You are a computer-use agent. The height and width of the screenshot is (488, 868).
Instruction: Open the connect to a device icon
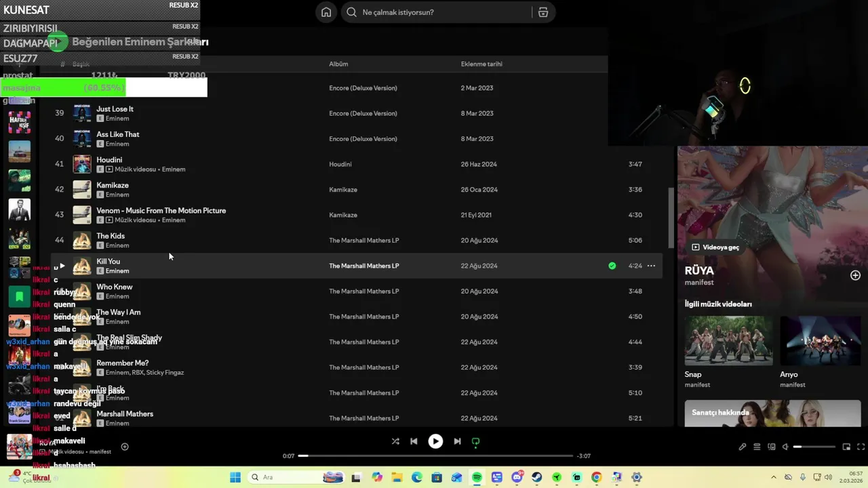pos(772,447)
